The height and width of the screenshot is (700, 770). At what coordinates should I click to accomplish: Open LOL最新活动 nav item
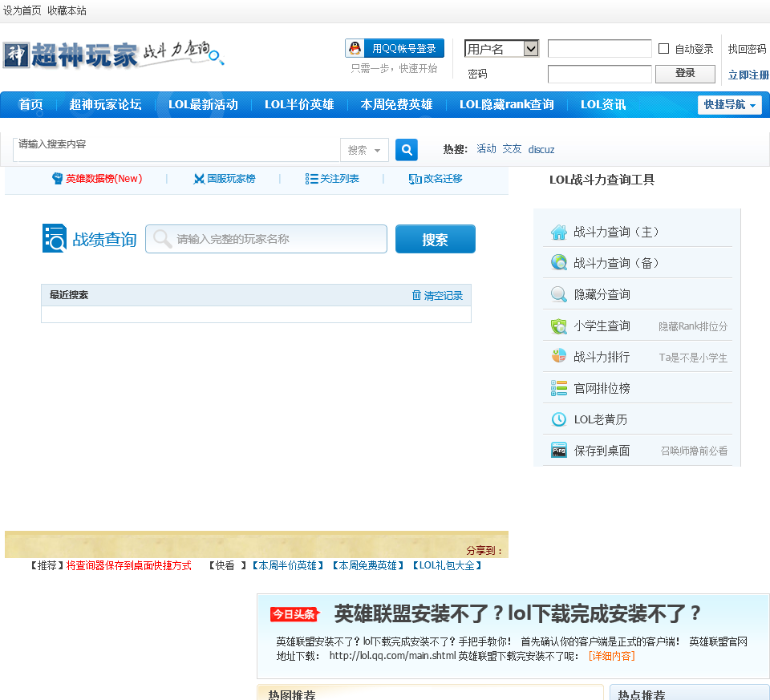click(203, 104)
